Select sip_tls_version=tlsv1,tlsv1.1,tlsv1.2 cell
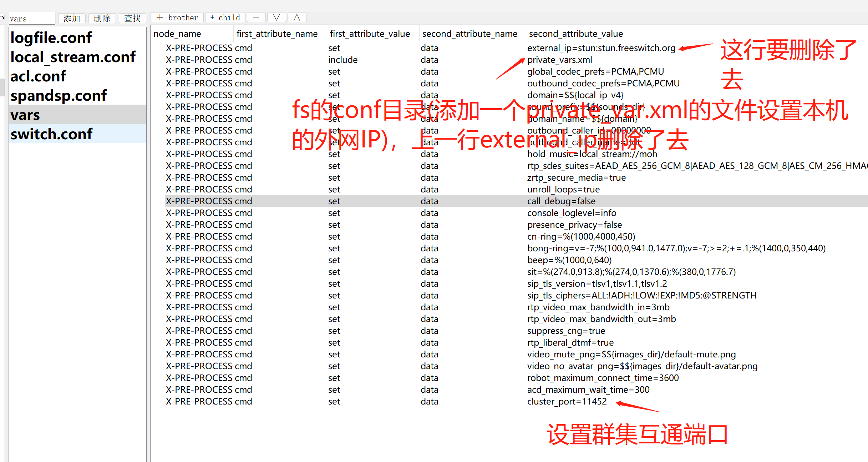 point(597,283)
